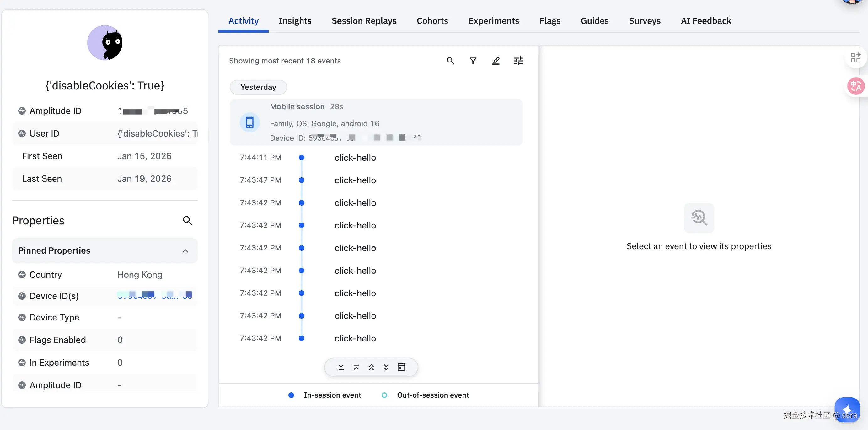Search events with the activity magnifier icon
868x430 pixels.
click(x=450, y=61)
